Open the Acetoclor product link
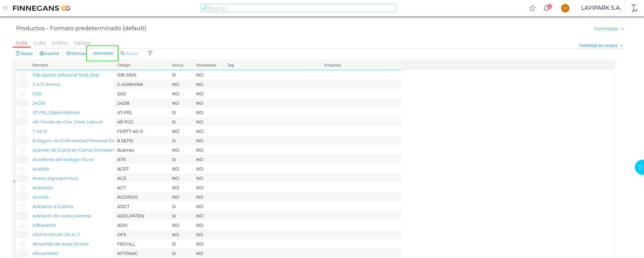This screenshot has height=258, width=644. tap(43, 188)
